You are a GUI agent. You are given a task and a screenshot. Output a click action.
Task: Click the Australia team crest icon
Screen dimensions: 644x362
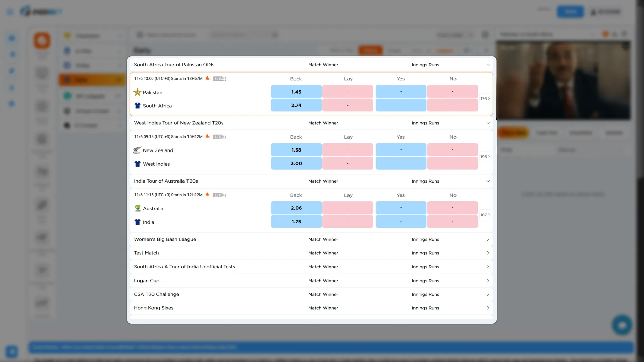(137, 208)
